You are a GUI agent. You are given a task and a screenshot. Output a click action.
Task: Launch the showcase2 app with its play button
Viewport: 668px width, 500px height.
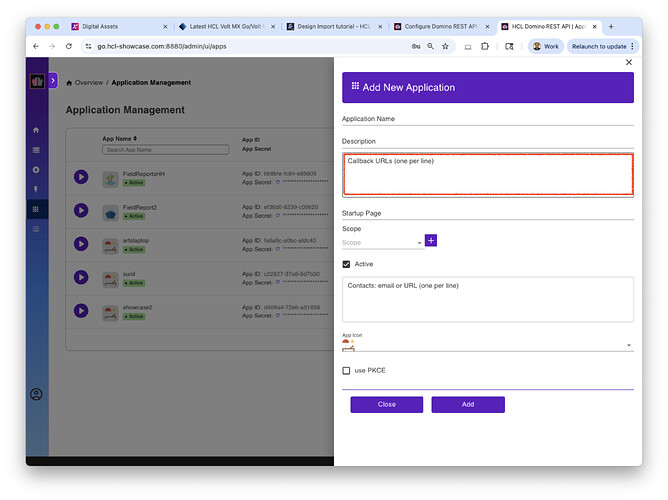pyautogui.click(x=81, y=310)
